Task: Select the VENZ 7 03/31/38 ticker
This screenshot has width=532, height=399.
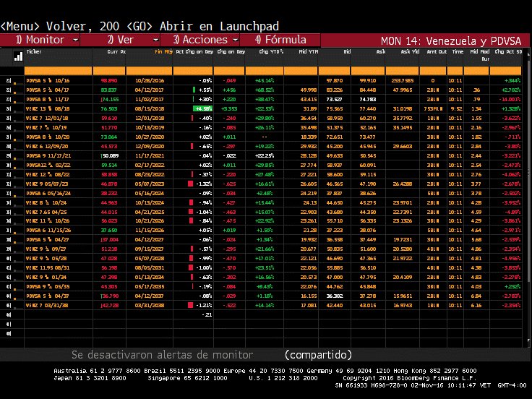Action: click(47, 305)
